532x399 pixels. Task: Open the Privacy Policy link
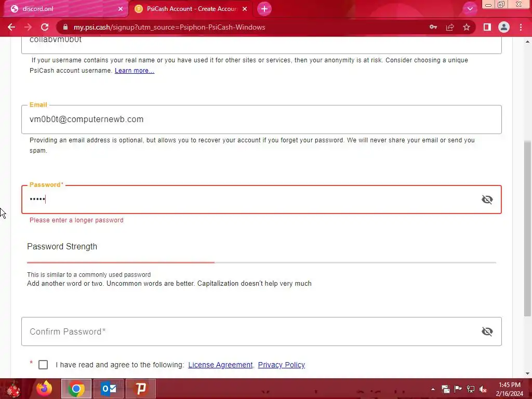tap(281, 365)
